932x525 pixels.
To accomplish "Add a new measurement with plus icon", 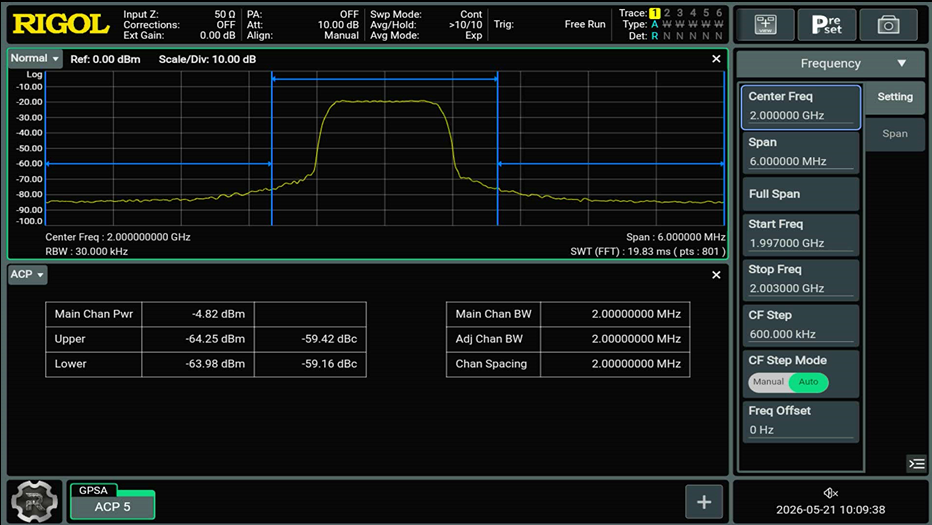I will point(704,502).
